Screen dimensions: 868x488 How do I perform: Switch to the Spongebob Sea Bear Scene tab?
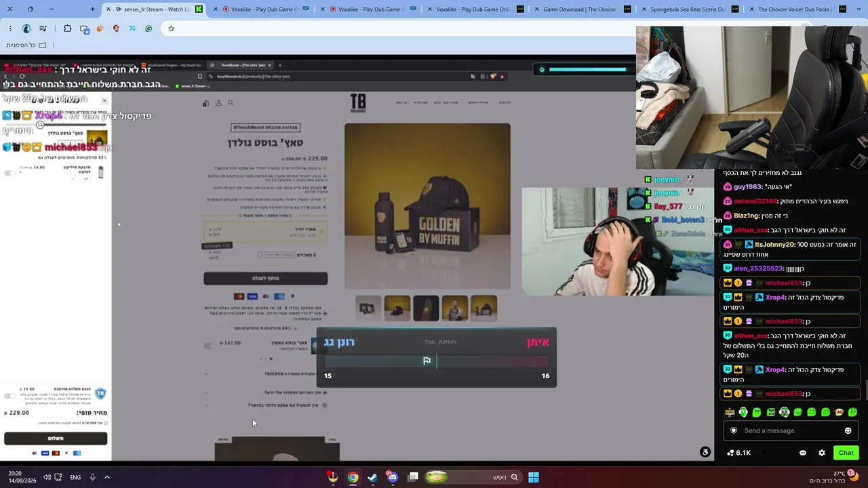689,9
